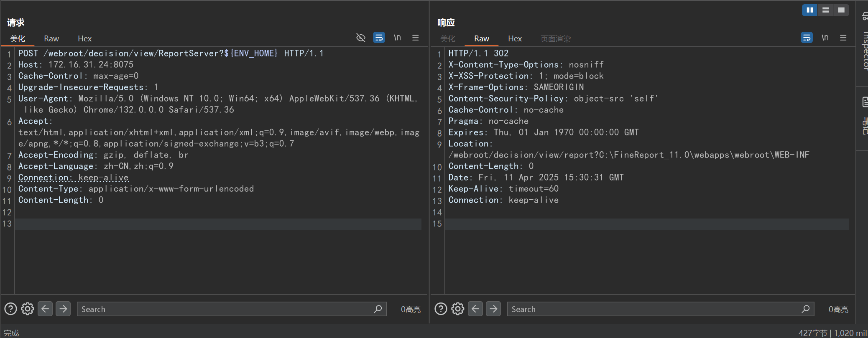Open request Hex tab
This screenshot has width=868, height=338.
[x=84, y=38]
